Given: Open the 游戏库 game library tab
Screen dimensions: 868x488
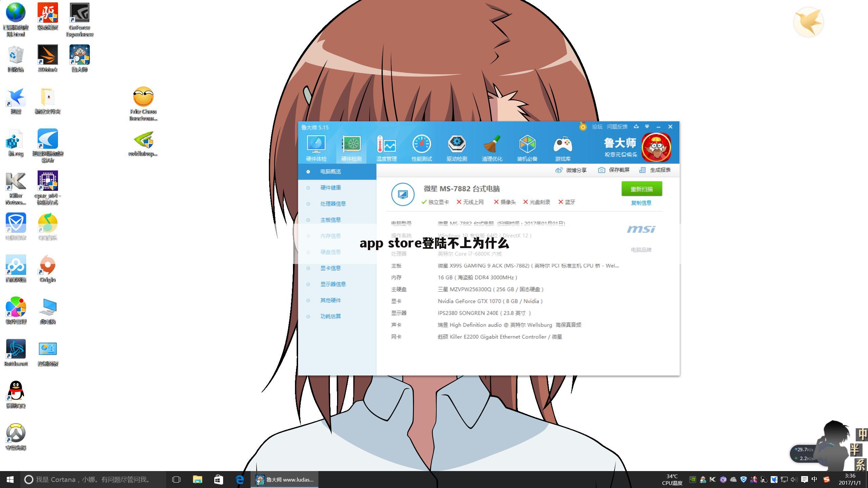Looking at the screenshot, I should tap(563, 148).
